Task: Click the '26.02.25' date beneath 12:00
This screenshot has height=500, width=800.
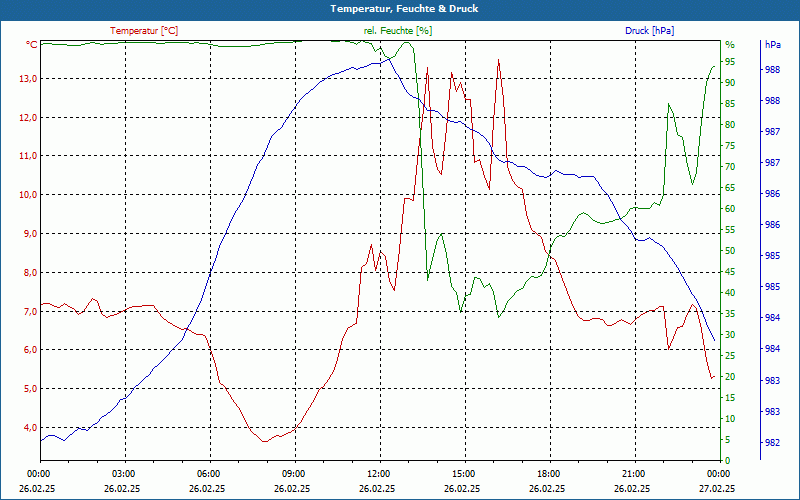Action: pyautogui.click(x=378, y=488)
